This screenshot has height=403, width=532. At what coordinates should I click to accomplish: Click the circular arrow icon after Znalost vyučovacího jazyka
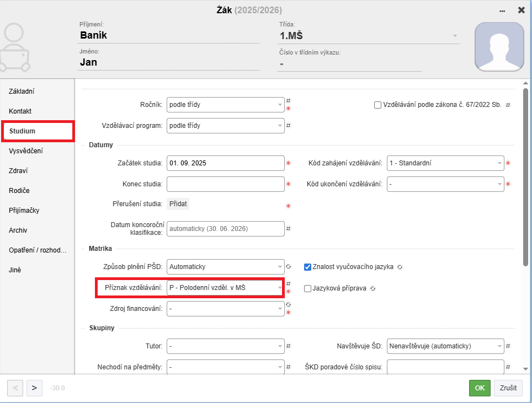[400, 267]
